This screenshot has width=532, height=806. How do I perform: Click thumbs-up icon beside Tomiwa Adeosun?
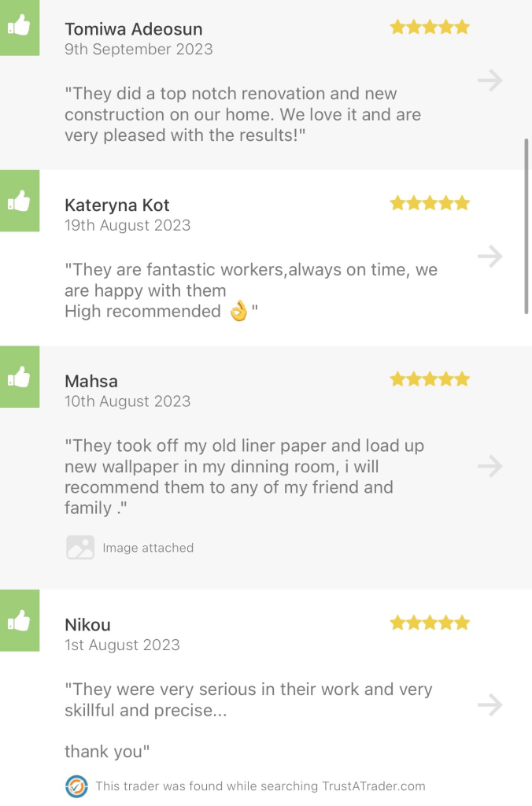(x=19, y=28)
